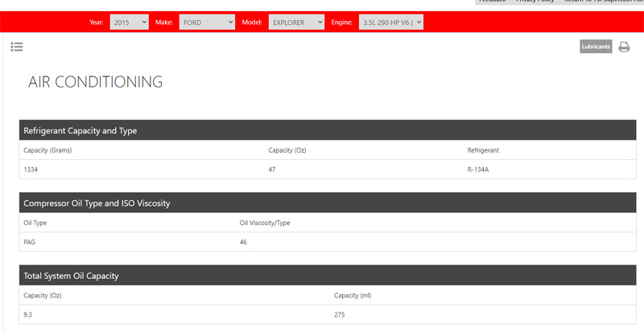Click the oil viscosity value 46
Image resolution: width=644 pixels, height=332 pixels.
pos(243,242)
